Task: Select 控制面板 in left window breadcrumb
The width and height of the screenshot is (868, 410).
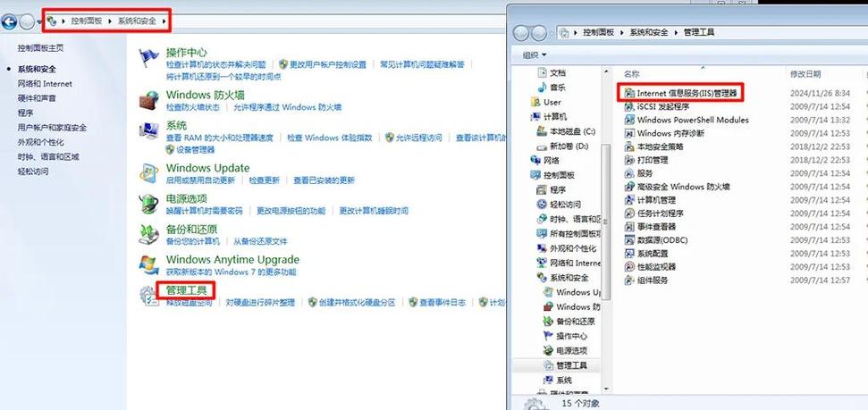Action: coord(87,21)
